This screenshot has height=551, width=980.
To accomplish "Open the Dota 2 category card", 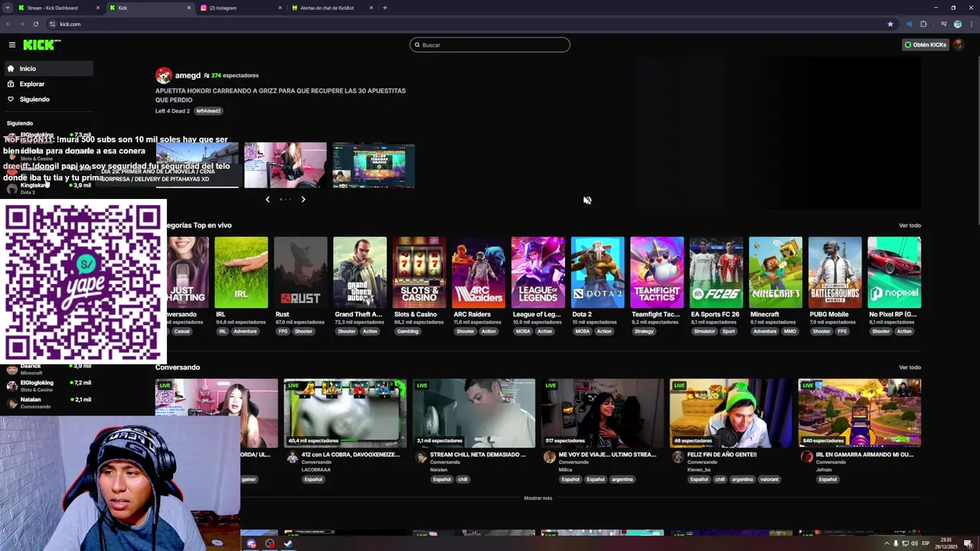I will [x=597, y=272].
